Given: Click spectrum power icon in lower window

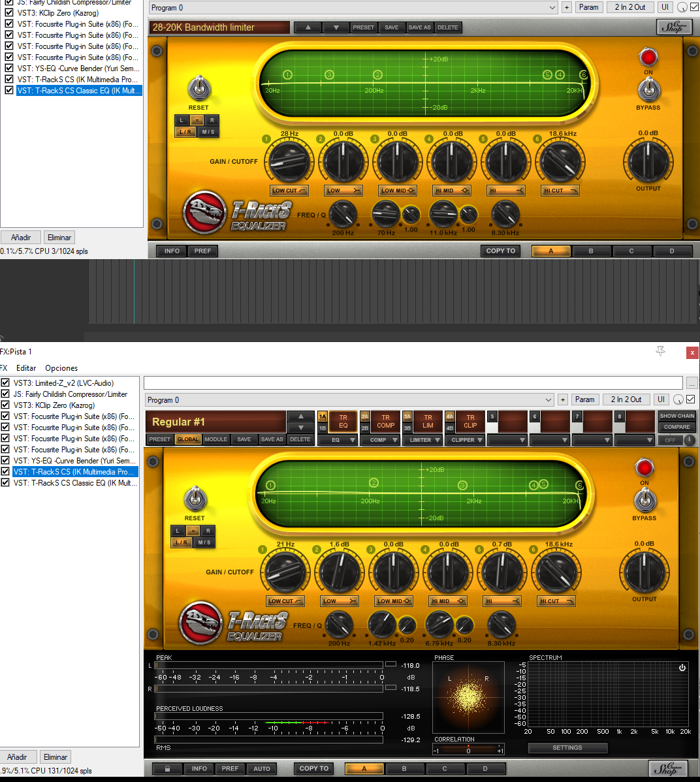Looking at the screenshot, I should point(682,667).
